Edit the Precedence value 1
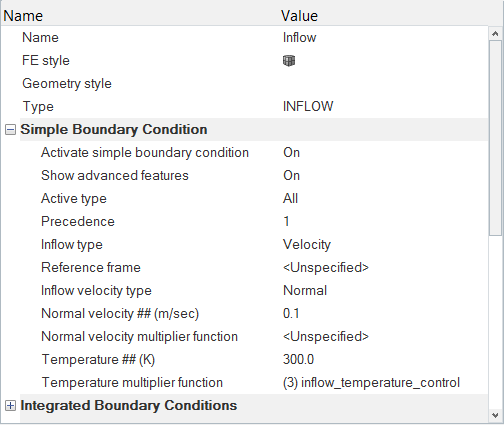The width and height of the screenshot is (504, 425). coord(286,222)
